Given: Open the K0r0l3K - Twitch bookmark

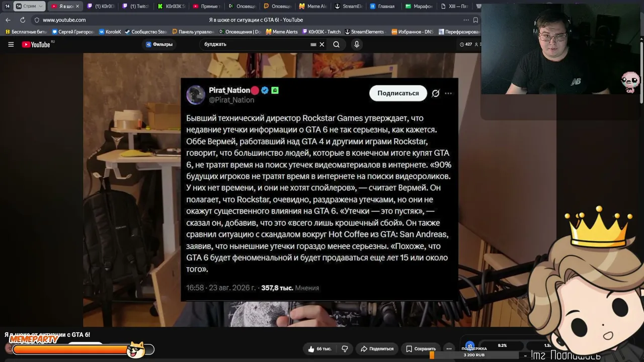Looking at the screenshot, I should (x=321, y=32).
